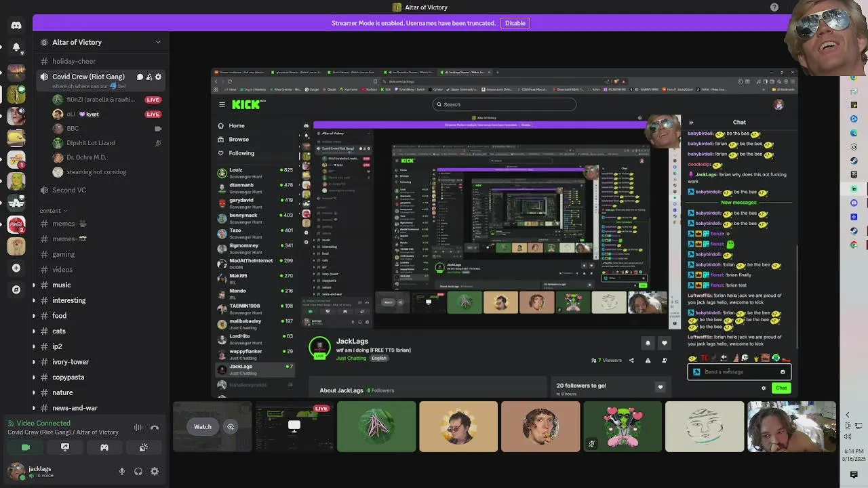The image size is (868, 488).
Task: Pop out the stream preview
Action: (231, 426)
